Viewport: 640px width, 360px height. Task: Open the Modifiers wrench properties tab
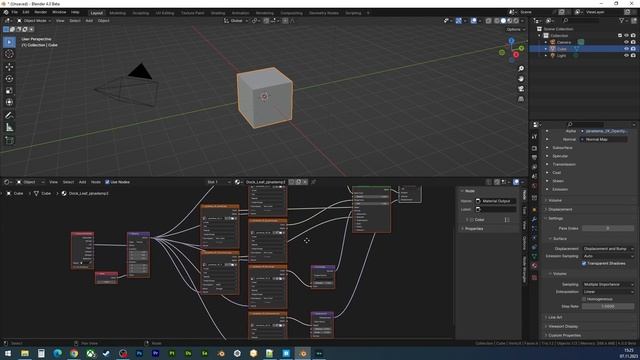[x=534, y=220]
